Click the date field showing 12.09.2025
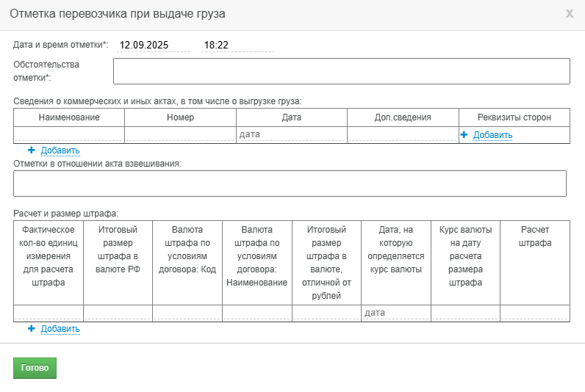The height and width of the screenshot is (392, 585). coord(154,45)
